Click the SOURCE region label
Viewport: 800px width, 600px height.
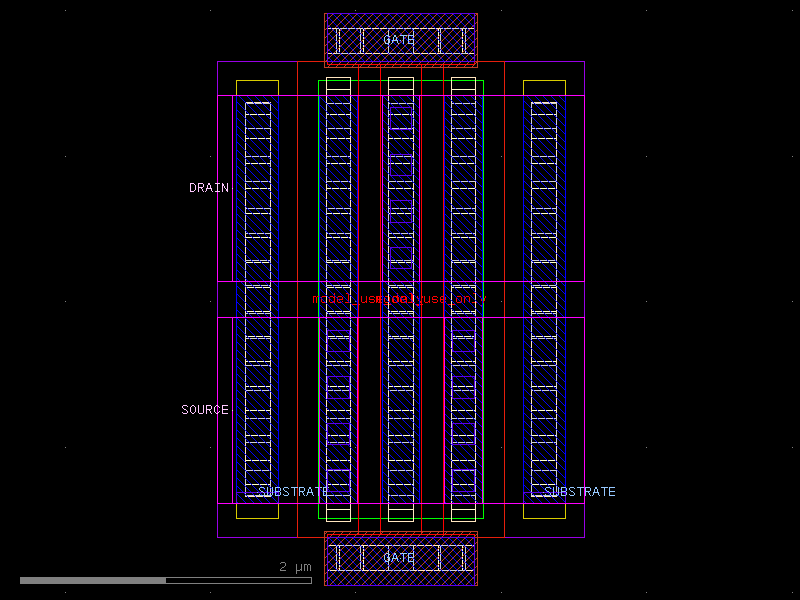[203, 409]
